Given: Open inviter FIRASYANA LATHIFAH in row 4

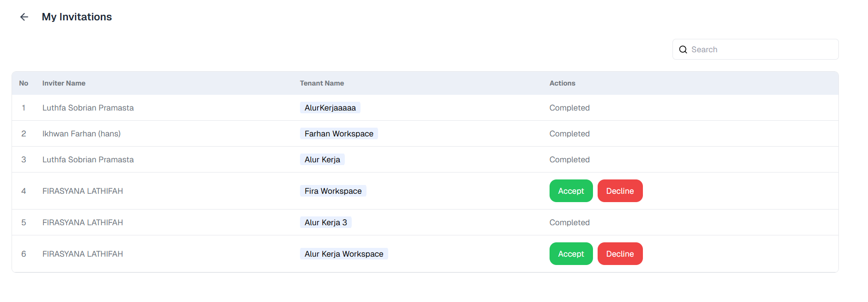Looking at the screenshot, I should tap(82, 191).
